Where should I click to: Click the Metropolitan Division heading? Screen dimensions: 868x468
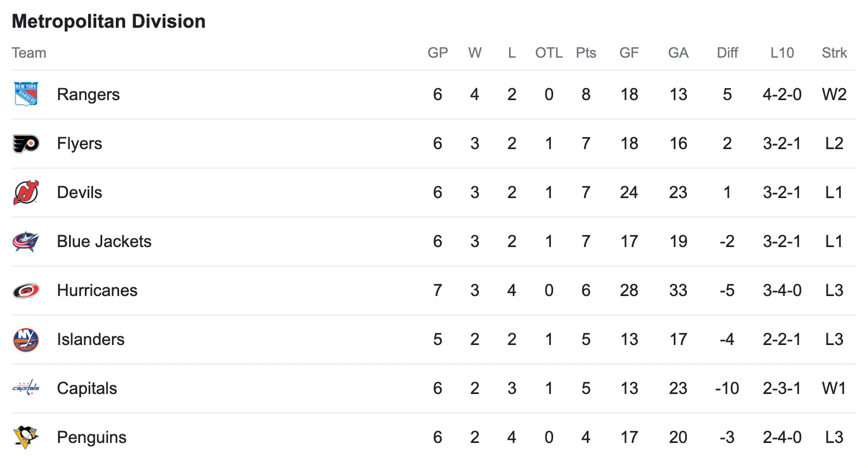point(109,21)
